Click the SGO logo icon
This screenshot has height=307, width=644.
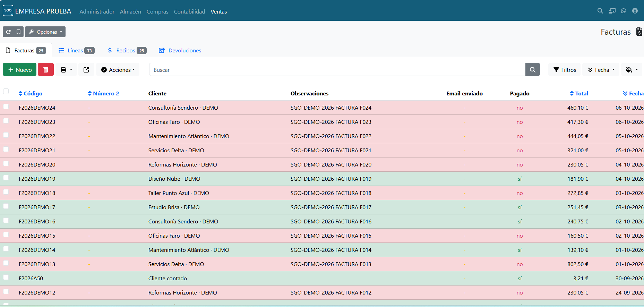click(x=8, y=11)
